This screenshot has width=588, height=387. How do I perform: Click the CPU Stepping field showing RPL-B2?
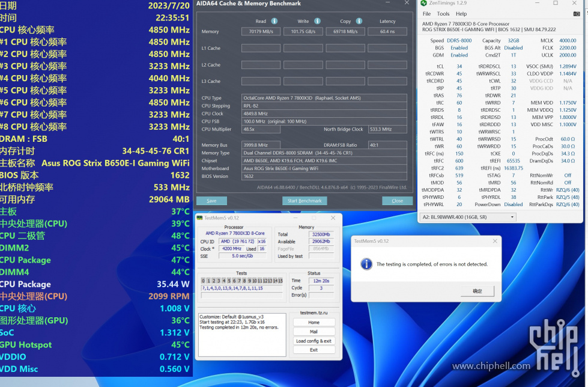coord(324,106)
